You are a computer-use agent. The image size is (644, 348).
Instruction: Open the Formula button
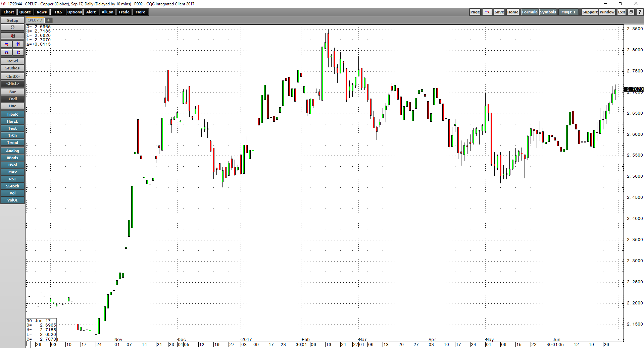(x=530, y=12)
